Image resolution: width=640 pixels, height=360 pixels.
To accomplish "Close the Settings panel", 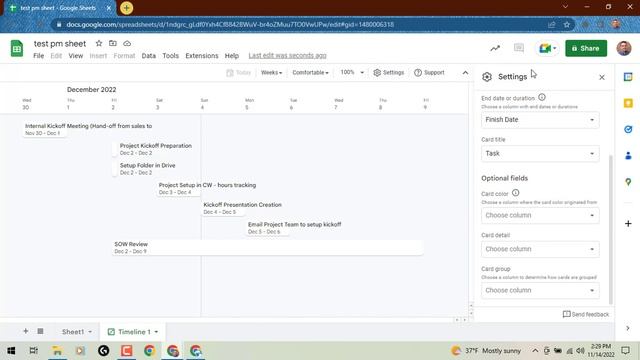I will click(602, 77).
